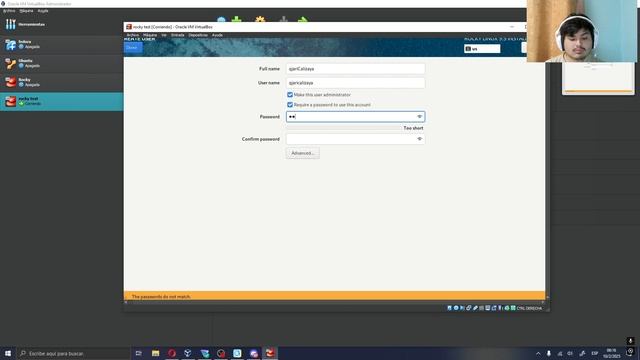Click the taskbar clock and date

[611, 353]
